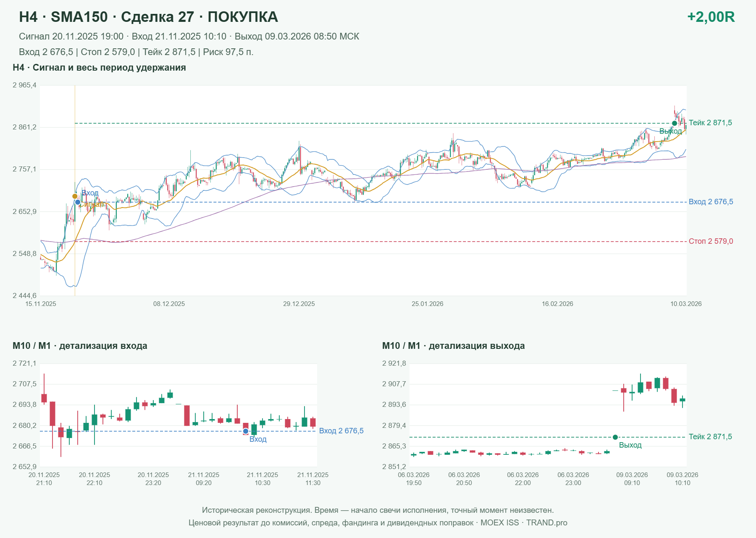This screenshot has width=756, height=538.
Task: Click the '20.11.2025 22:10' time label
Action: tap(94, 479)
